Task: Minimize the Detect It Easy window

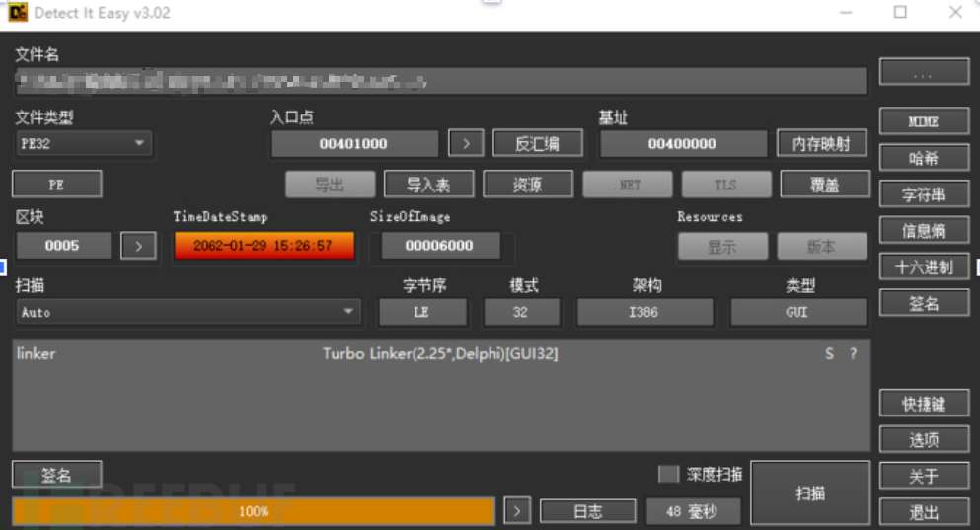Action: pyautogui.click(x=846, y=12)
